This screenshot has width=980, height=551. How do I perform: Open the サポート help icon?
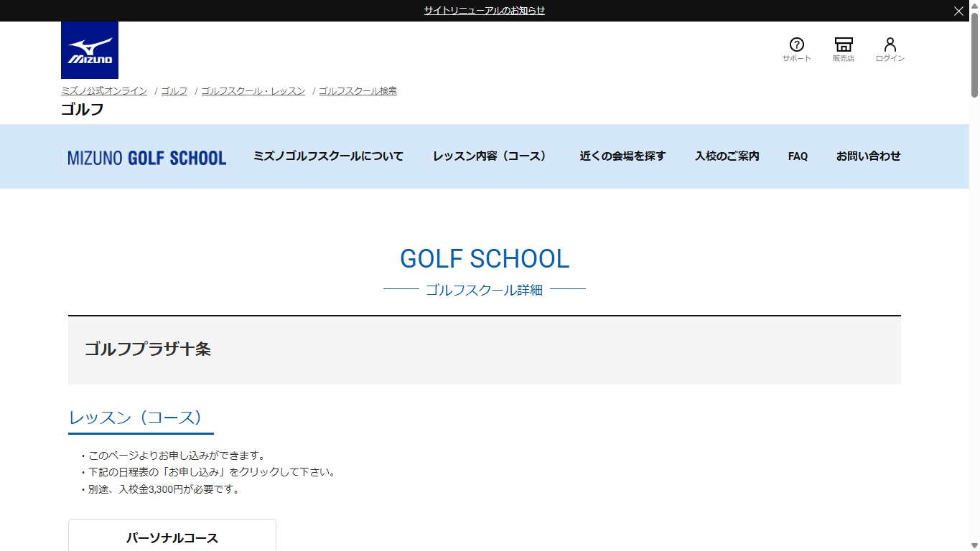[796, 50]
